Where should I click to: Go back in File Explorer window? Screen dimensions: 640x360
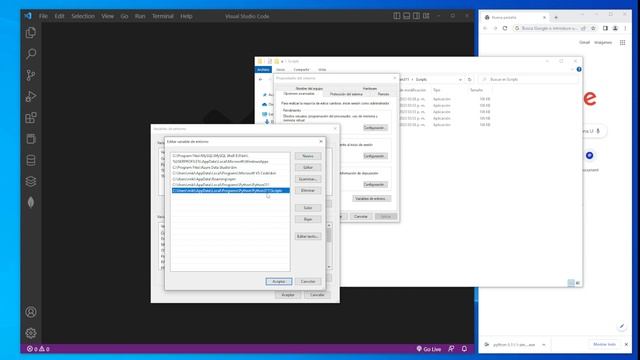click(261, 80)
